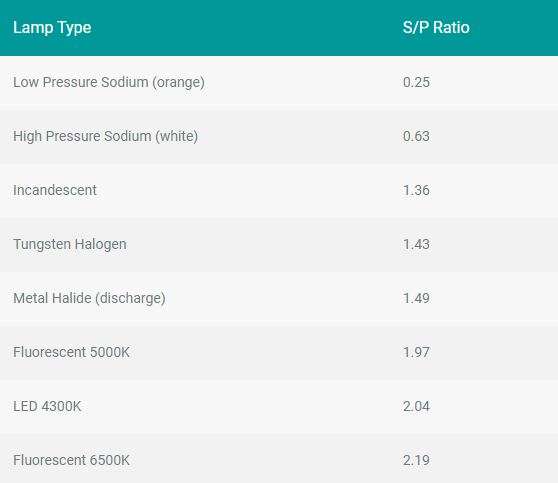The image size is (558, 483).
Task: Click the LED 4300K cell
Action: click(47, 406)
